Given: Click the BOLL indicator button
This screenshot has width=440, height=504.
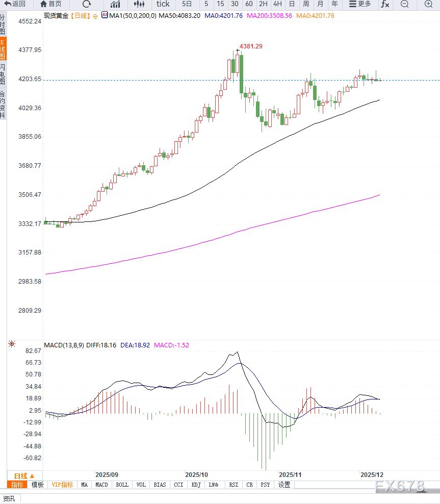Looking at the screenshot, I should pos(122,485).
